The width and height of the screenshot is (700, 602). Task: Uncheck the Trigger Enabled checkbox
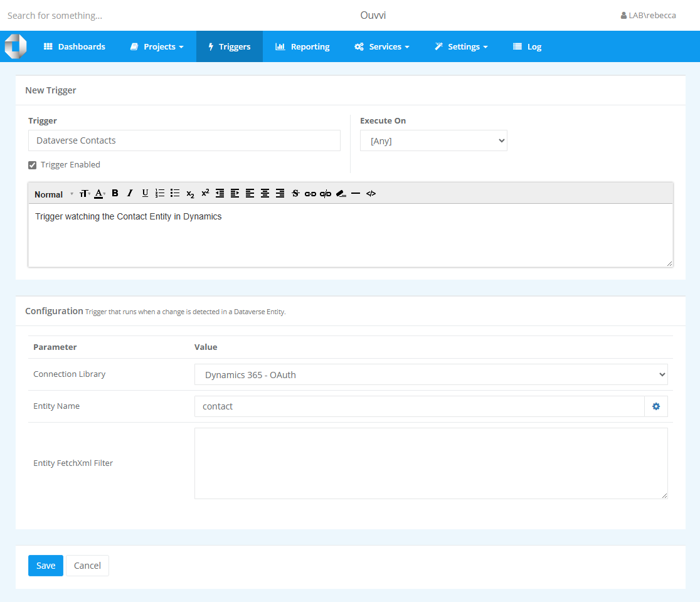coord(33,165)
